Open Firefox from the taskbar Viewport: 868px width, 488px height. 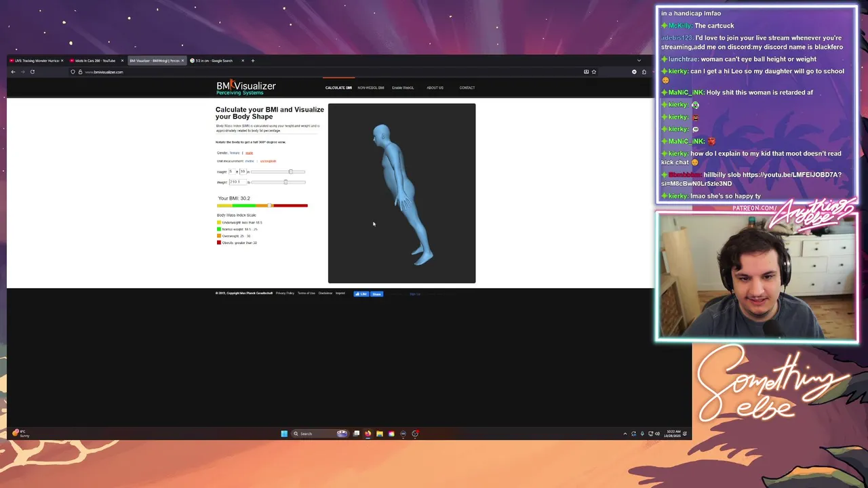(x=368, y=434)
